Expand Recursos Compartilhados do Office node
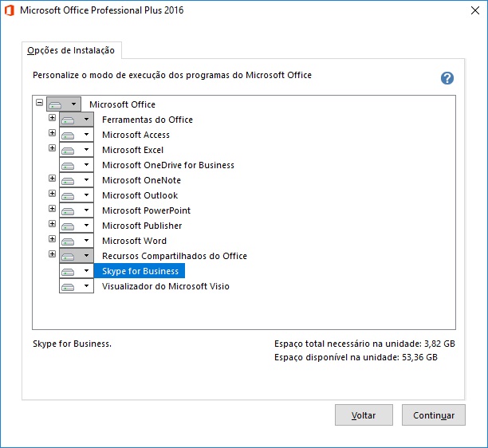Screen dimensions: 488x448 53,253
